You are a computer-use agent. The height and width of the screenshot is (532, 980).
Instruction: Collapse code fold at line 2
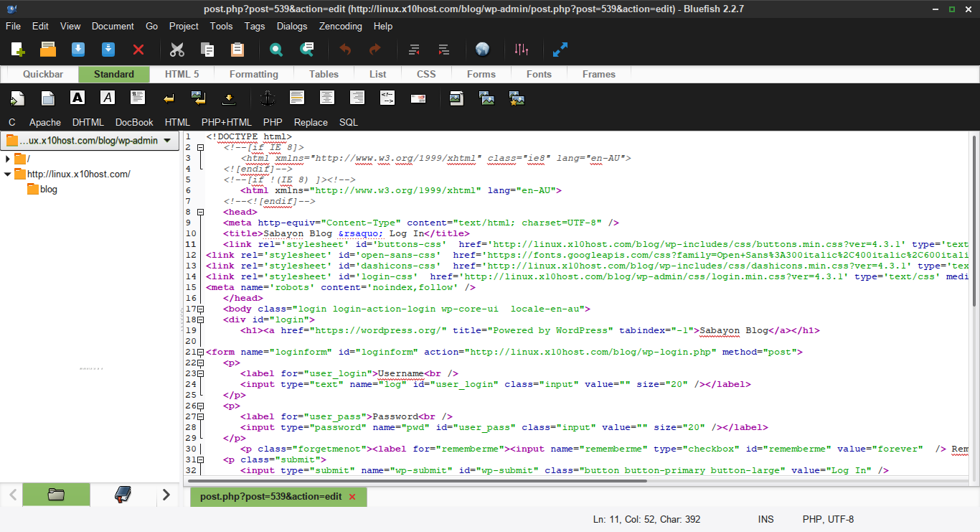pyautogui.click(x=200, y=147)
